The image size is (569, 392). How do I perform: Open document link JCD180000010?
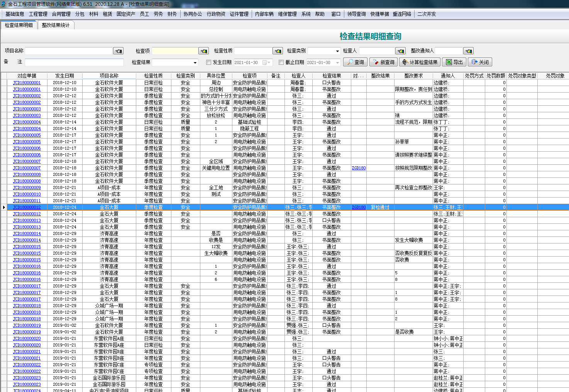pyautogui.click(x=27, y=194)
